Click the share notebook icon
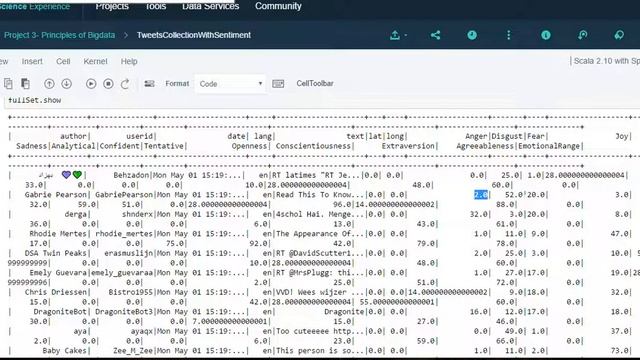This screenshot has height=360, width=640. click(436, 35)
